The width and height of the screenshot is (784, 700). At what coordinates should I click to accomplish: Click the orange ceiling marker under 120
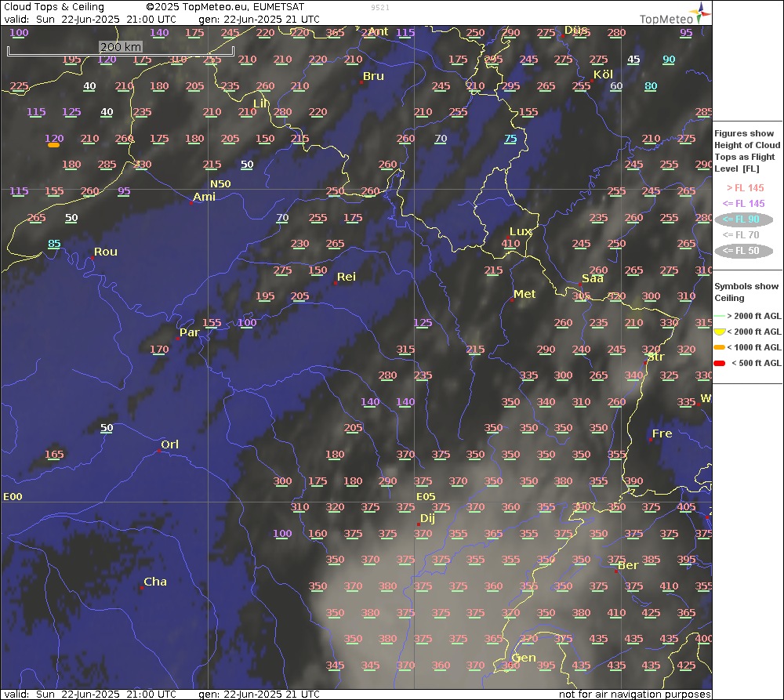coord(53,145)
